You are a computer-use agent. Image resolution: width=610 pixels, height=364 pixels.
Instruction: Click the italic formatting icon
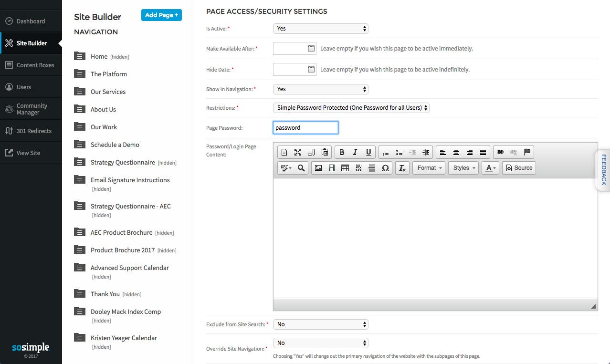tap(355, 152)
